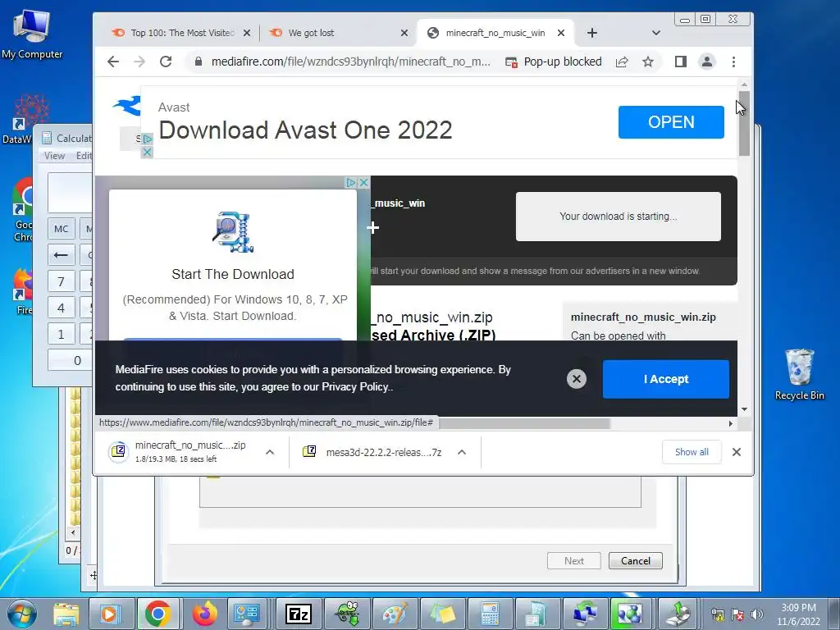Launch File Explorer from the taskbar
This screenshot has width=840, height=630.
tap(66, 614)
